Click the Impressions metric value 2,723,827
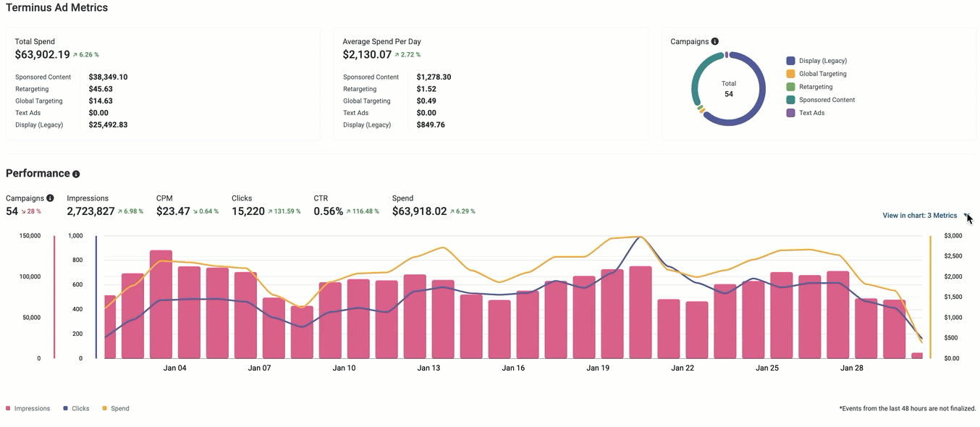Screen dimensions: 980x427 click(90, 211)
